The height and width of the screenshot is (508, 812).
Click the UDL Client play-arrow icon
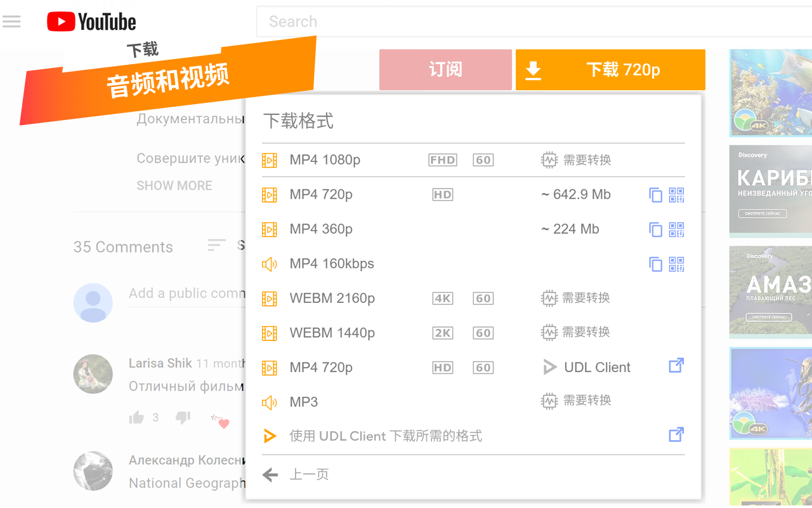549,367
